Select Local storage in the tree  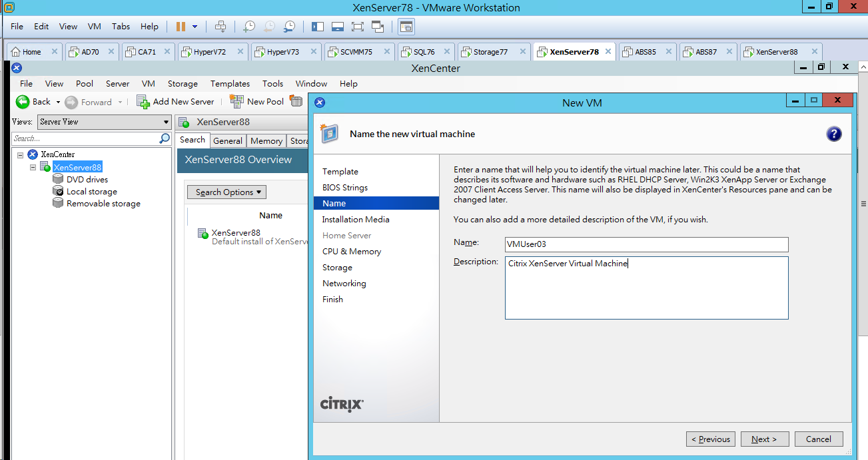point(91,191)
